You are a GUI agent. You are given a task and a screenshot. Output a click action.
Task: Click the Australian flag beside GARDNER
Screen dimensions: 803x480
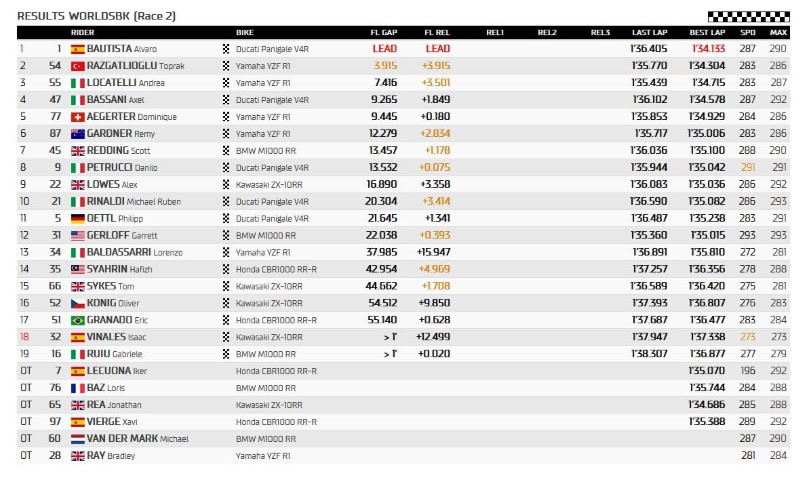(77, 134)
